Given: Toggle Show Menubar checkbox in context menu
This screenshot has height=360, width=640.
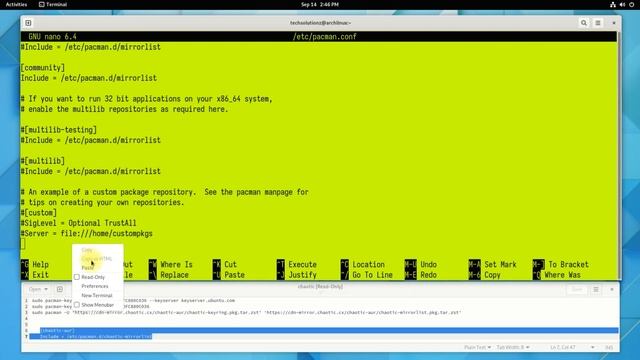Looking at the screenshot, I should click(77, 305).
